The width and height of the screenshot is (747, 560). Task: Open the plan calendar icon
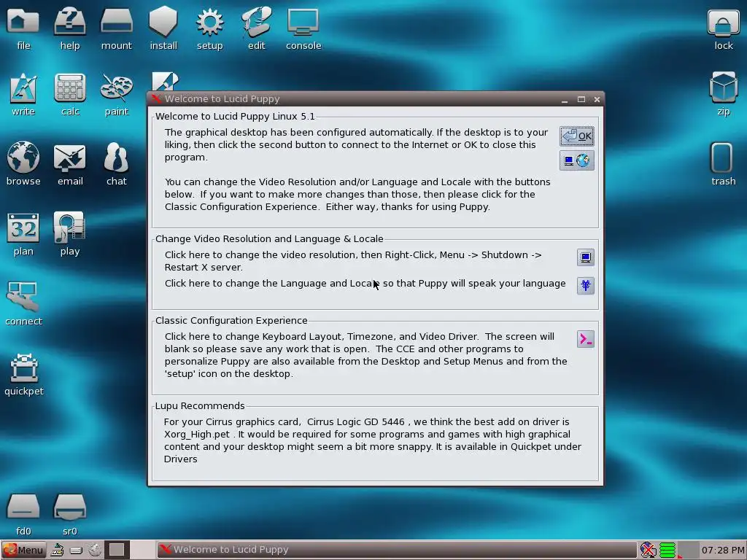[x=23, y=234]
